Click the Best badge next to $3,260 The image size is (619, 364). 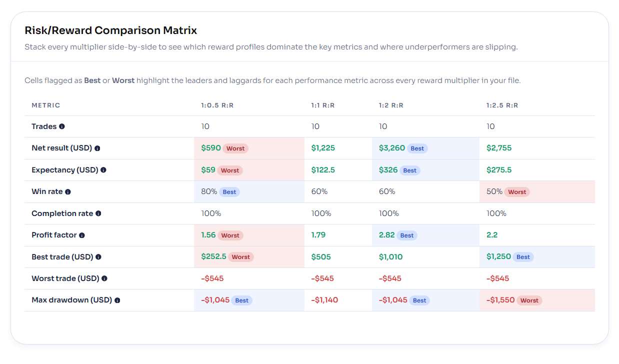click(x=417, y=148)
